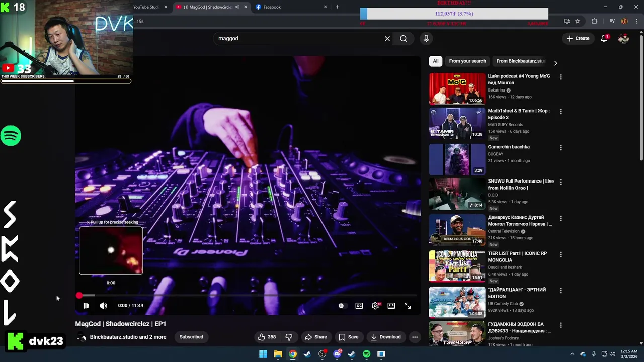Like the video showing 358 likes
The image size is (644, 362).
point(267,337)
